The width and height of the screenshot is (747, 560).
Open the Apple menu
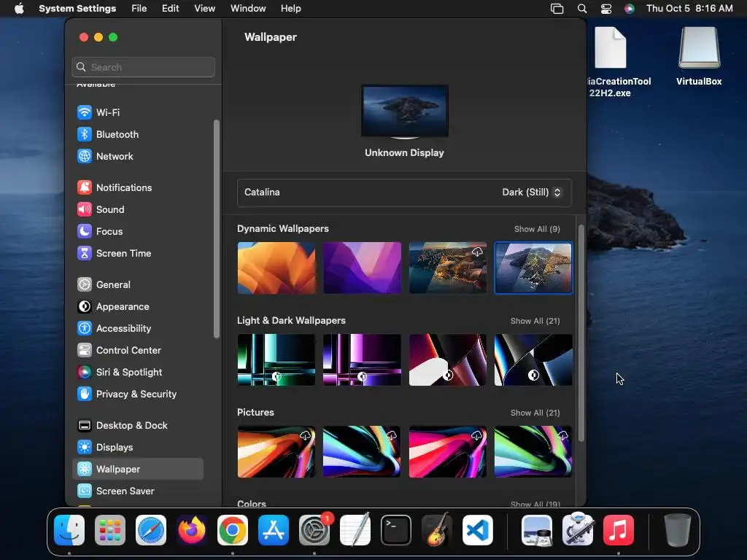pyautogui.click(x=19, y=9)
